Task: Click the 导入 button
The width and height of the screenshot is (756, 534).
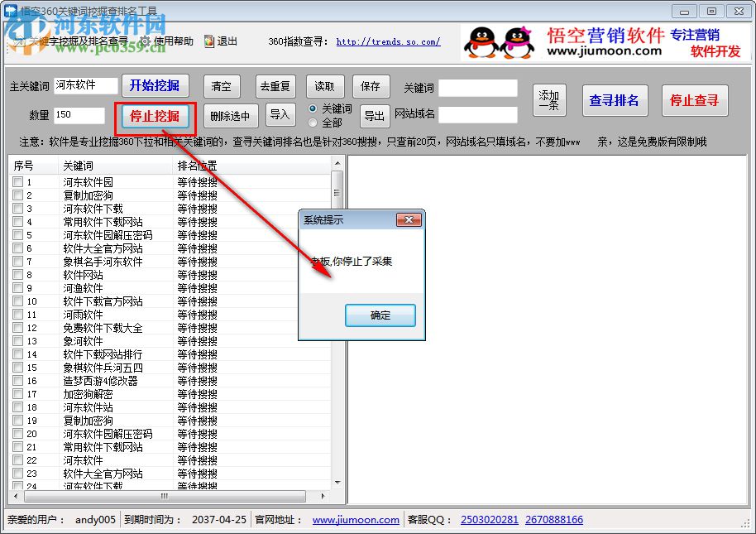Action: 280,115
